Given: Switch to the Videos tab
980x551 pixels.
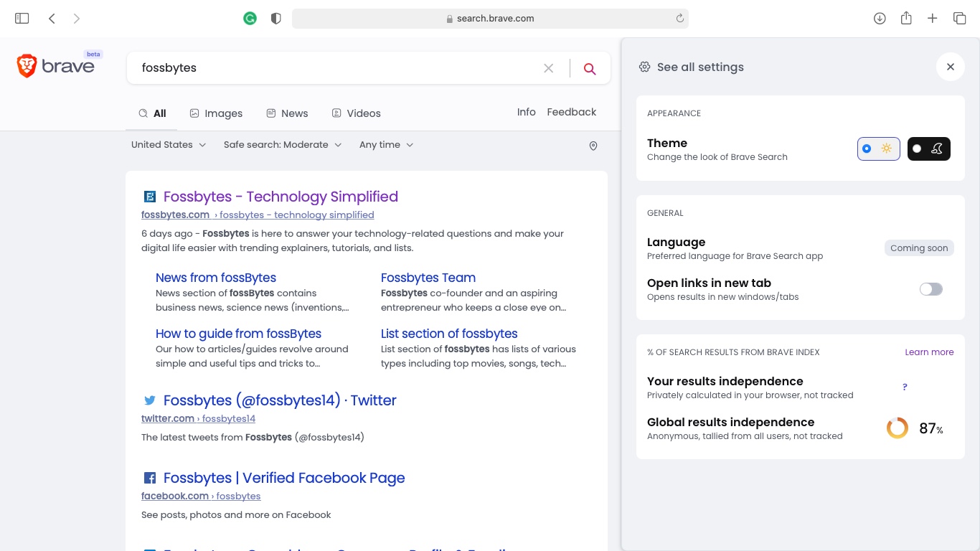Looking at the screenshot, I should [356, 113].
